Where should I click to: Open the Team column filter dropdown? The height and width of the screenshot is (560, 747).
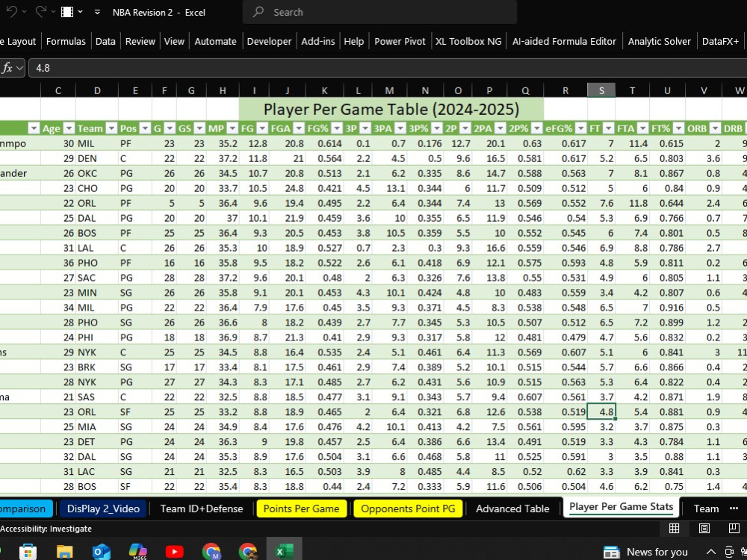(111, 128)
